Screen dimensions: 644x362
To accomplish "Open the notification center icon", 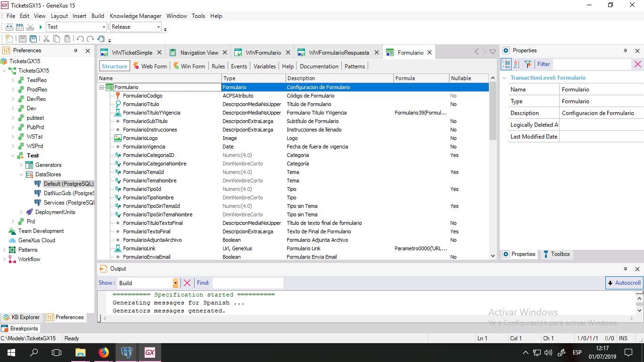I will click(x=628, y=352).
